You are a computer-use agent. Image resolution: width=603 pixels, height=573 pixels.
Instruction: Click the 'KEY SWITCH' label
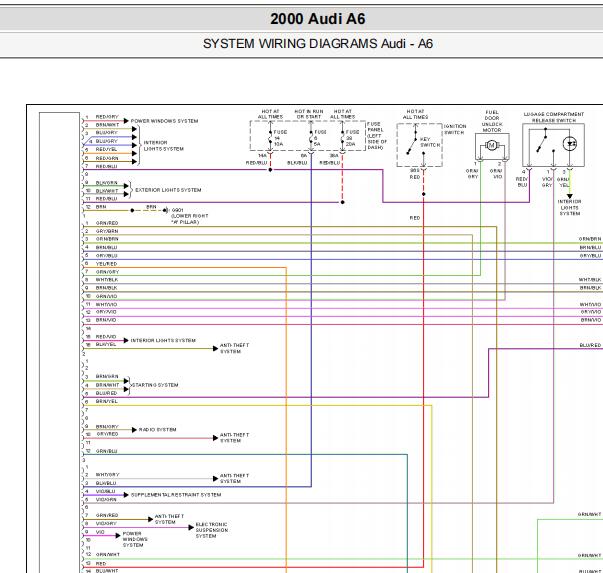(430, 142)
